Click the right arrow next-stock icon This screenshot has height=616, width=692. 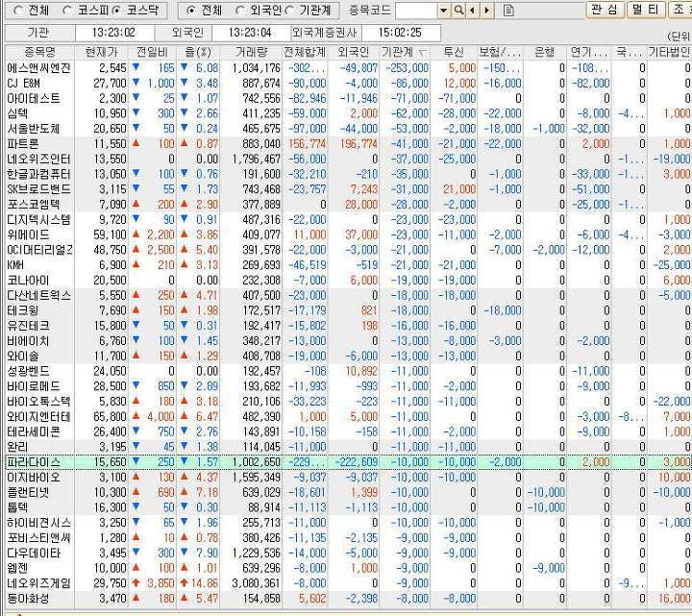point(486,10)
